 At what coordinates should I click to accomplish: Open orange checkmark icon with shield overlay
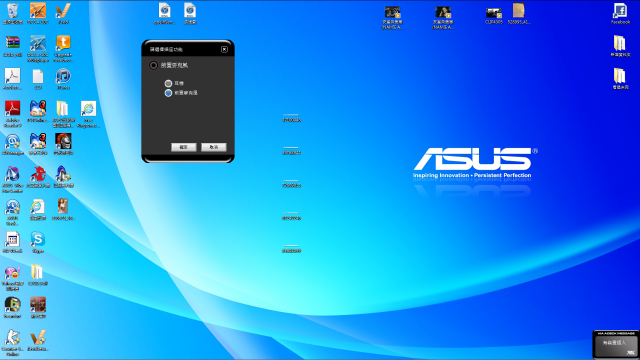(x=38, y=338)
